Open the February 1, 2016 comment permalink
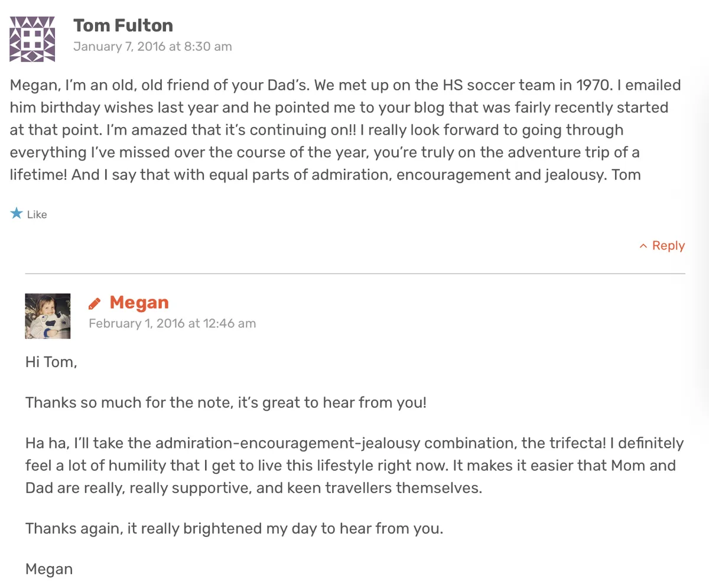The image size is (709, 588). pyautogui.click(x=172, y=323)
